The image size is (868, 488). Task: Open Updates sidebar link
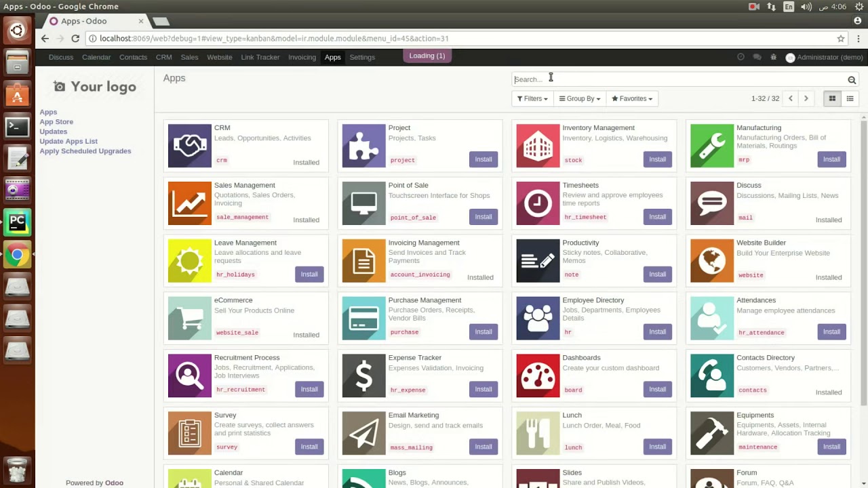click(53, 131)
